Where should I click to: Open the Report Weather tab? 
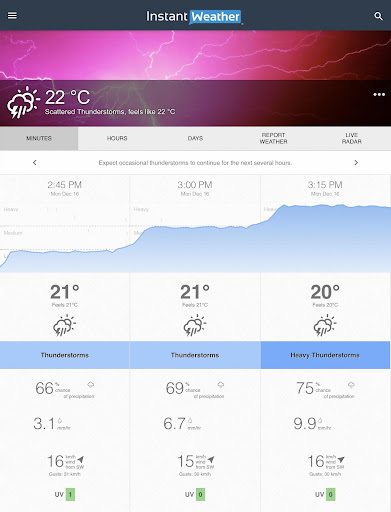(x=273, y=138)
